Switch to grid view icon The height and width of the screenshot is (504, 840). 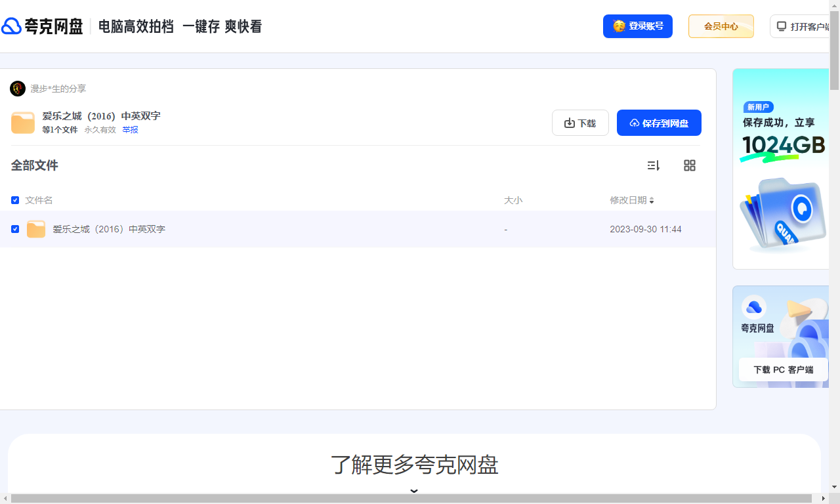[690, 165]
